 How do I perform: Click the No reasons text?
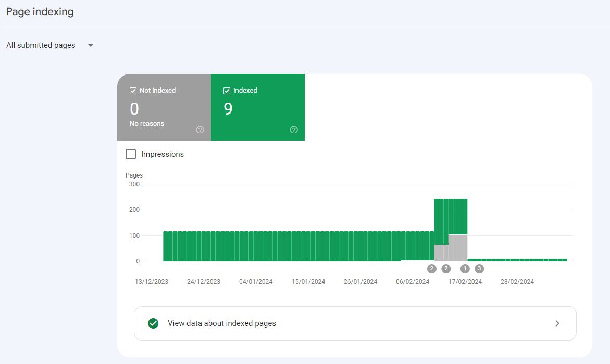(x=147, y=123)
